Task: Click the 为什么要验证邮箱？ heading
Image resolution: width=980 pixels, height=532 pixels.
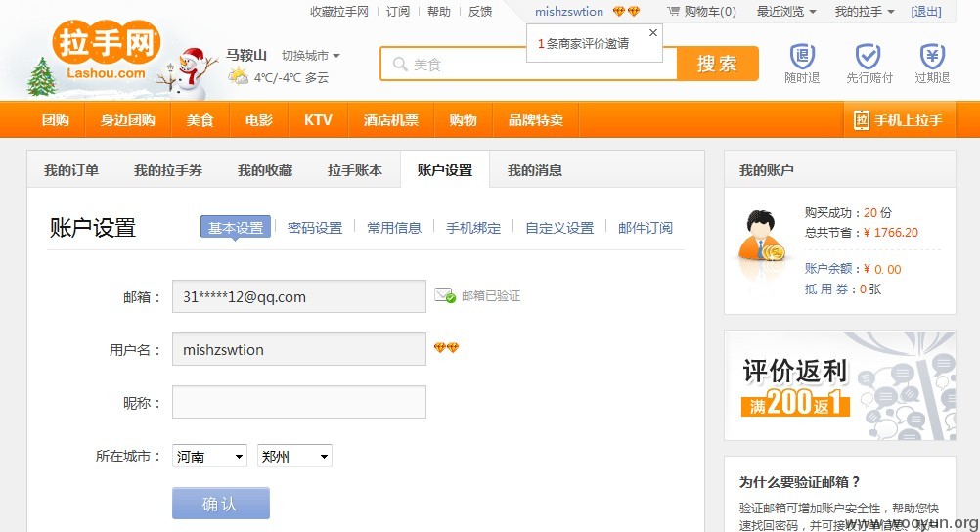Action: pyautogui.click(x=800, y=482)
